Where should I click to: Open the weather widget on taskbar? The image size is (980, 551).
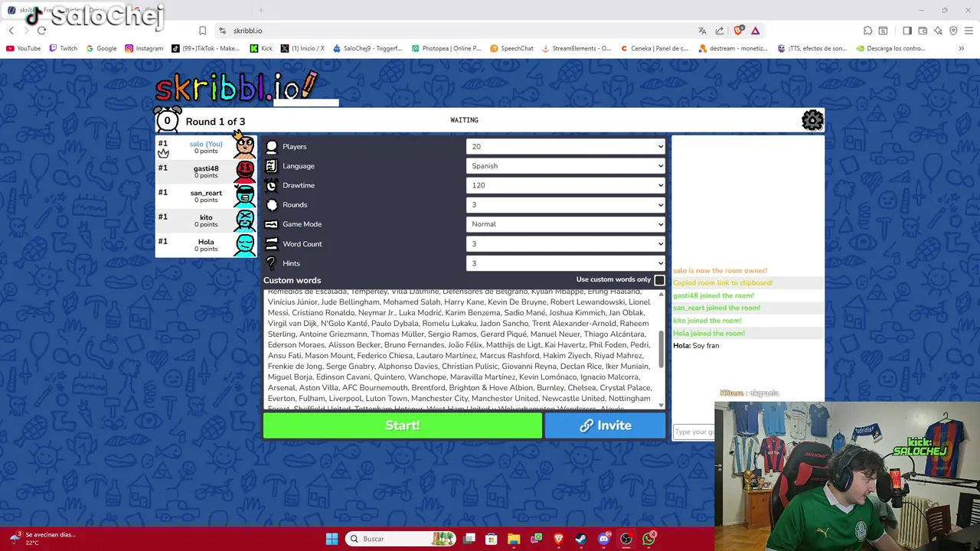click(x=42, y=539)
